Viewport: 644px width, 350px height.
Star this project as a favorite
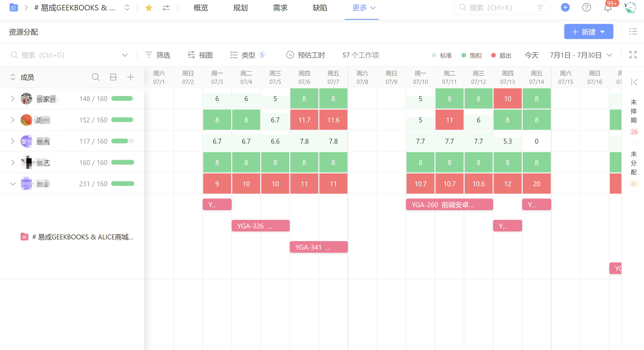[148, 8]
